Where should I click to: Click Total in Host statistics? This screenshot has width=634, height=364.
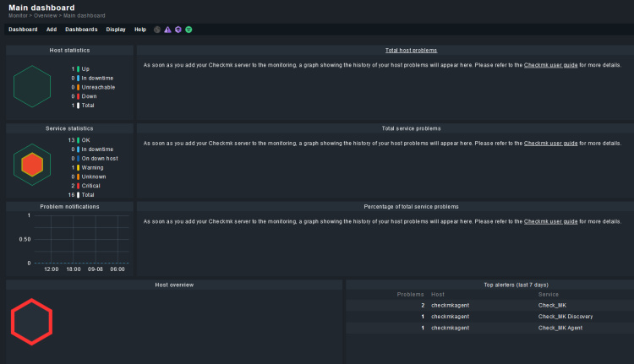click(x=88, y=106)
